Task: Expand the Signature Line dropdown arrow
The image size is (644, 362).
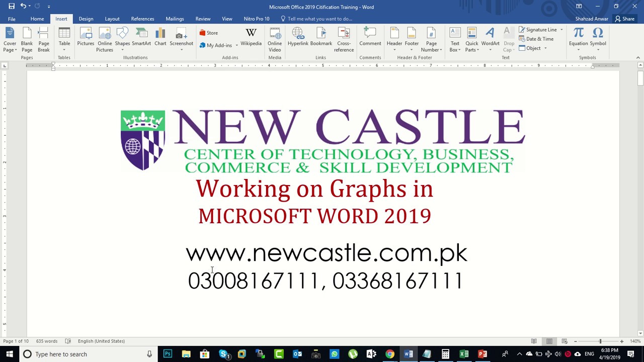Action: pos(561,30)
